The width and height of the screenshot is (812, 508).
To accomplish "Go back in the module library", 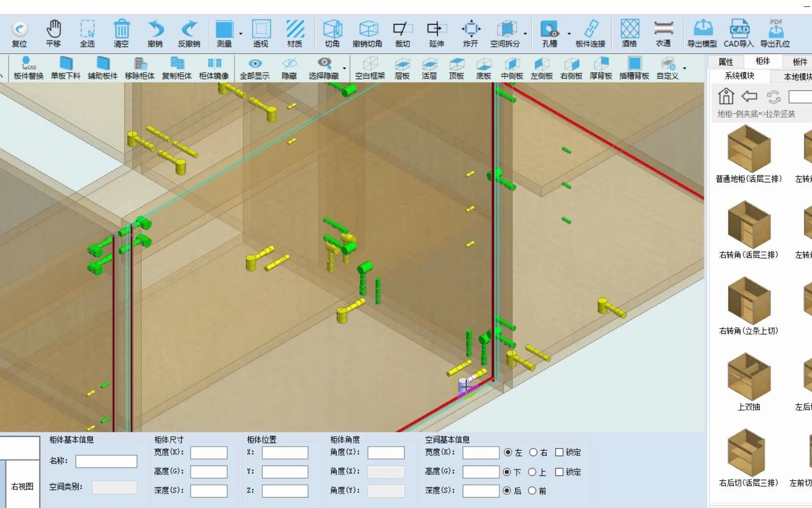I will (750, 96).
